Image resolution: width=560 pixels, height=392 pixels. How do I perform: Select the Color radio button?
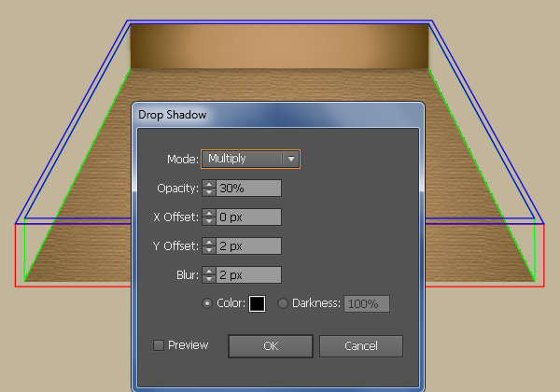tap(207, 303)
